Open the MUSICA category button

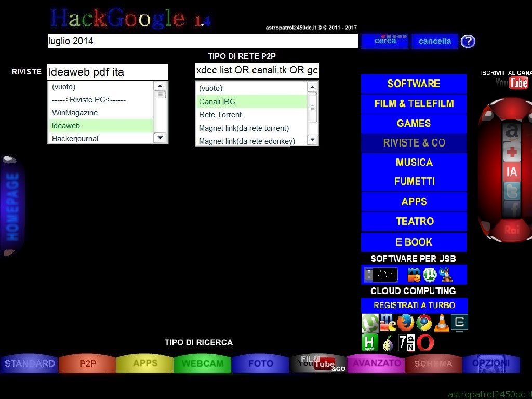pyautogui.click(x=414, y=163)
